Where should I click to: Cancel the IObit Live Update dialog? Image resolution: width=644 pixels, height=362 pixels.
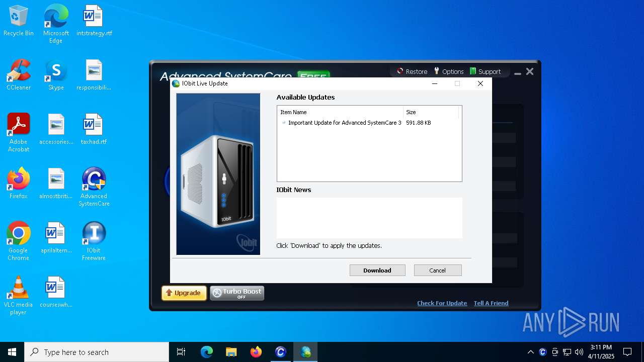(x=437, y=270)
